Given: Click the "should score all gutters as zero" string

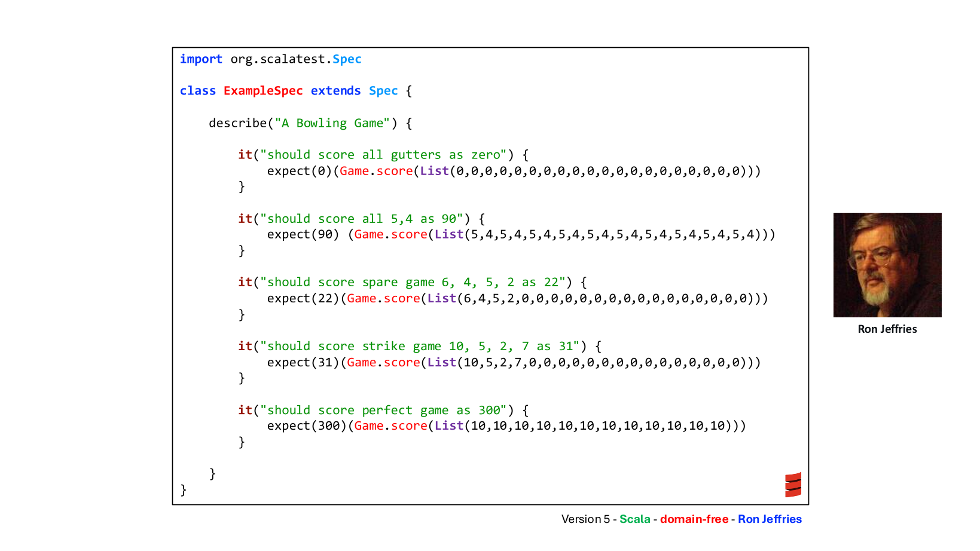Looking at the screenshot, I should click(x=383, y=155).
